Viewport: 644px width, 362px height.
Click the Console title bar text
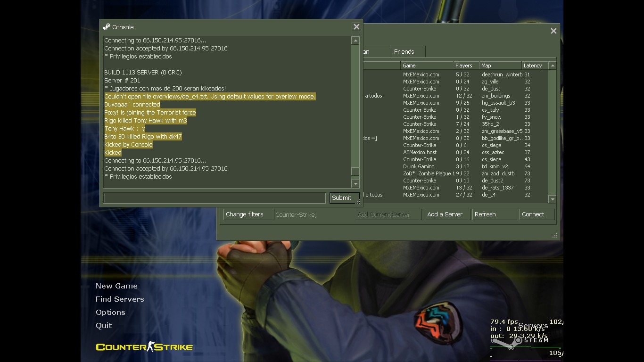click(x=123, y=27)
